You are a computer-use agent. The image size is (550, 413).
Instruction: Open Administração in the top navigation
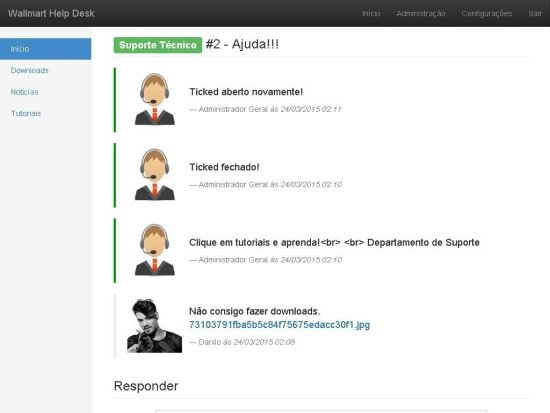pyautogui.click(x=421, y=13)
